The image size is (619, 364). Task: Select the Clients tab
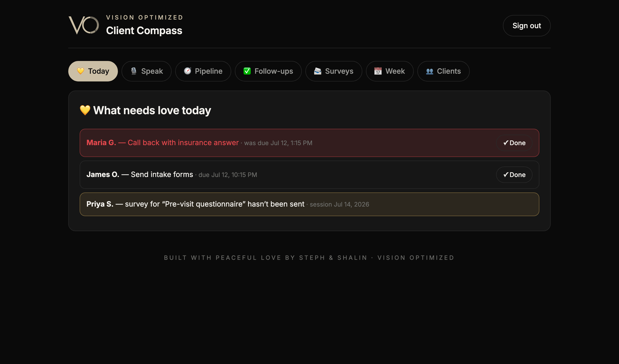click(443, 71)
